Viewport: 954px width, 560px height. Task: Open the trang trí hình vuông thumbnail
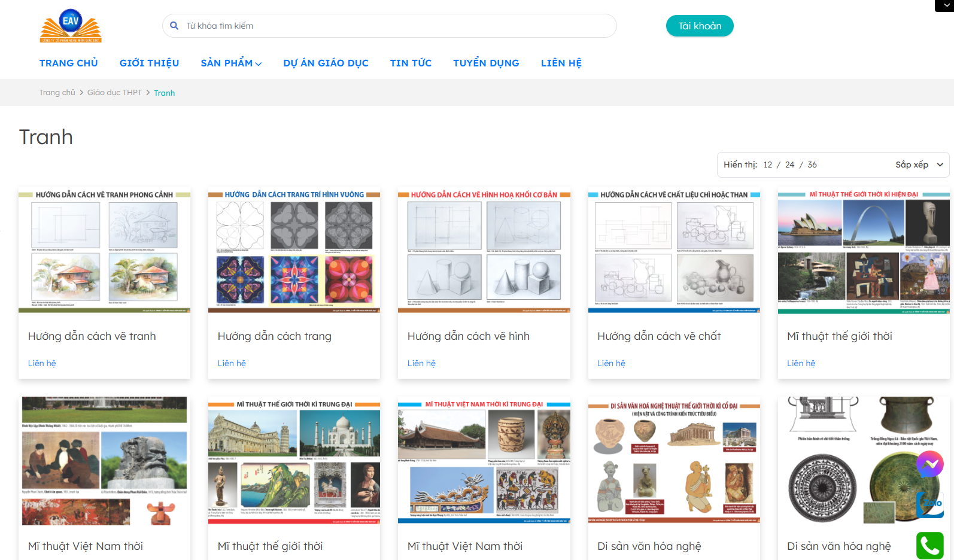coord(294,251)
